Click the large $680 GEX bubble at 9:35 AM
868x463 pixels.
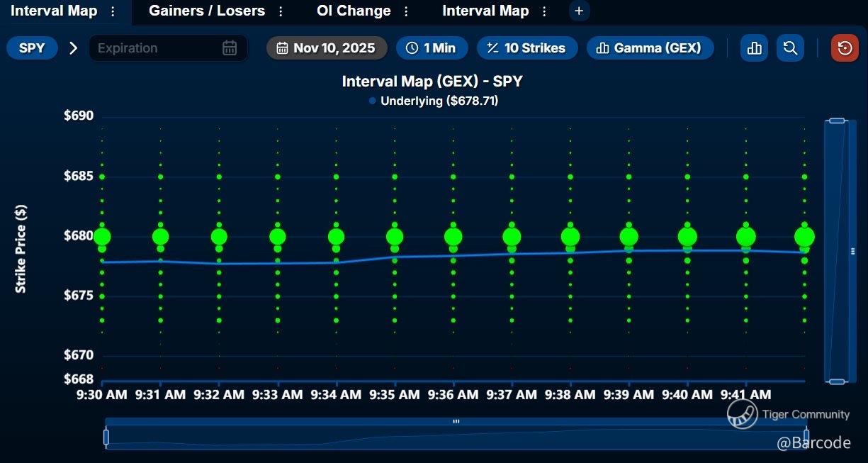[395, 237]
